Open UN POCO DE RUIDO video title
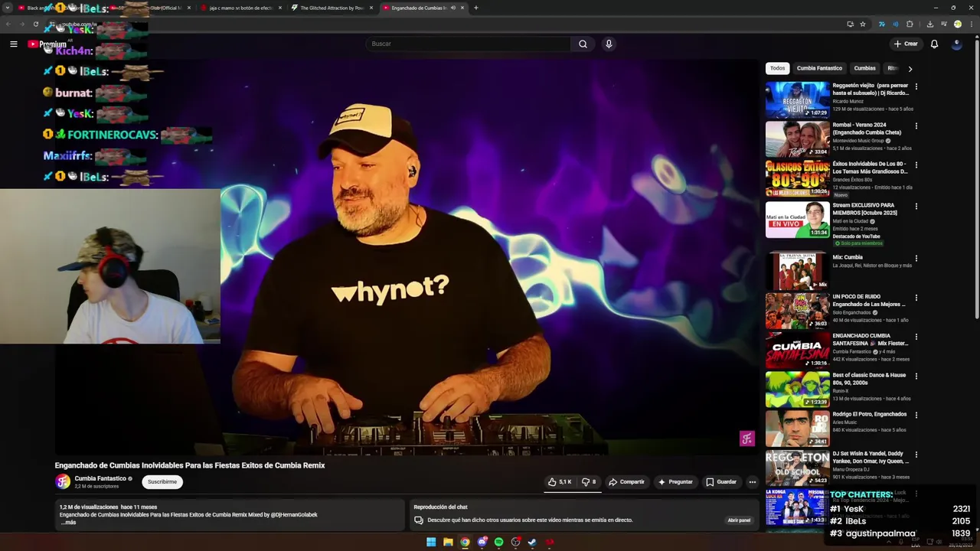The height and width of the screenshot is (551, 980). pyautogui.click(x=869, y=300)
